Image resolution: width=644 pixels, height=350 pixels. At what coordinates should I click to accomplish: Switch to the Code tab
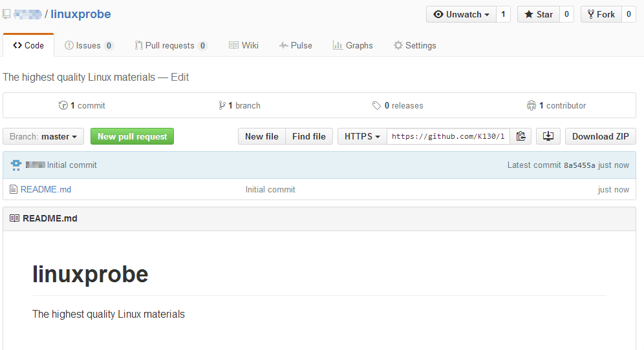28,46
